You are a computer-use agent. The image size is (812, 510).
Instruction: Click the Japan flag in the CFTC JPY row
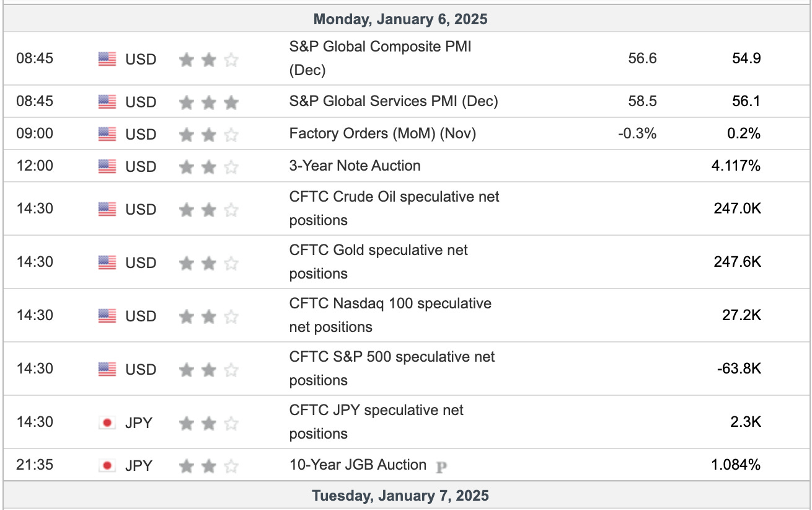[107, 423]
